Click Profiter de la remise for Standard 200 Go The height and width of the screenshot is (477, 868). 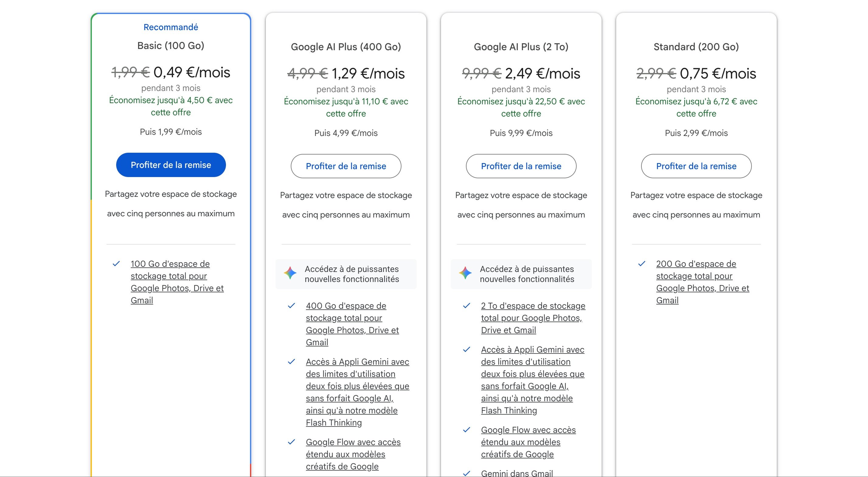coord(696,166)
